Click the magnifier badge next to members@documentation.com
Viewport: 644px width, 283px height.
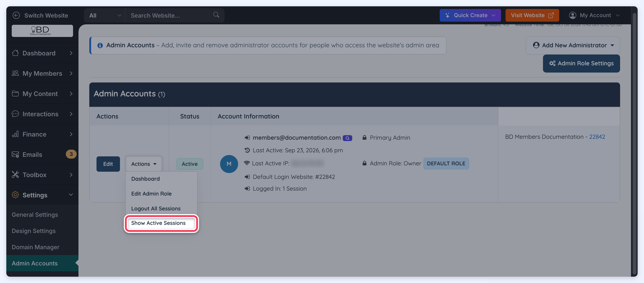(x=347, y=138)
